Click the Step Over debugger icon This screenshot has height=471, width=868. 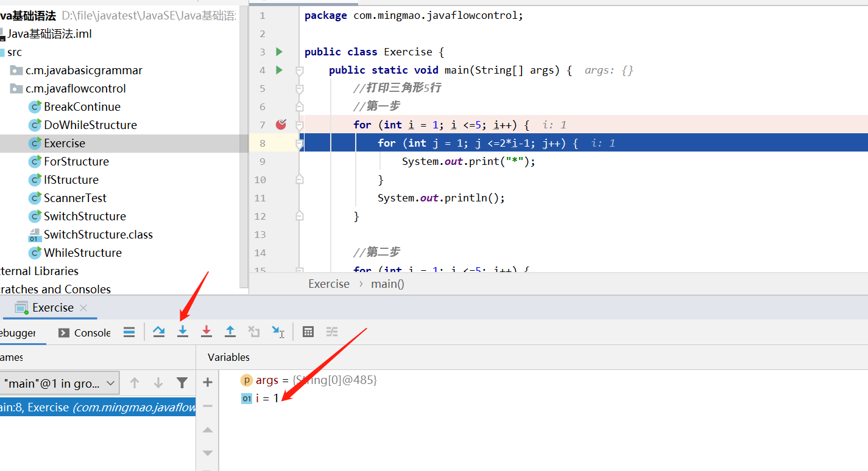pyautogui.click(x=159, y=332)
